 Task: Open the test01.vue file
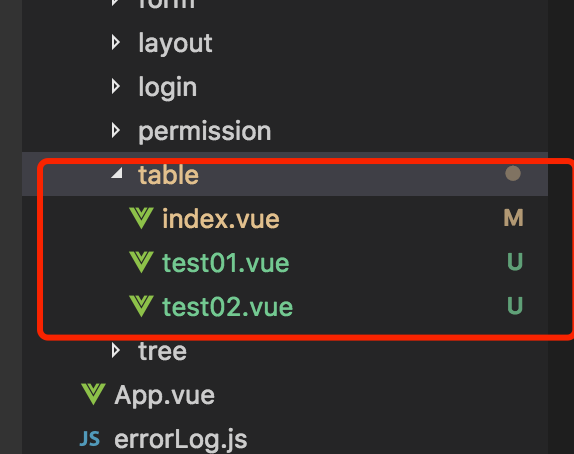(226, 263)
